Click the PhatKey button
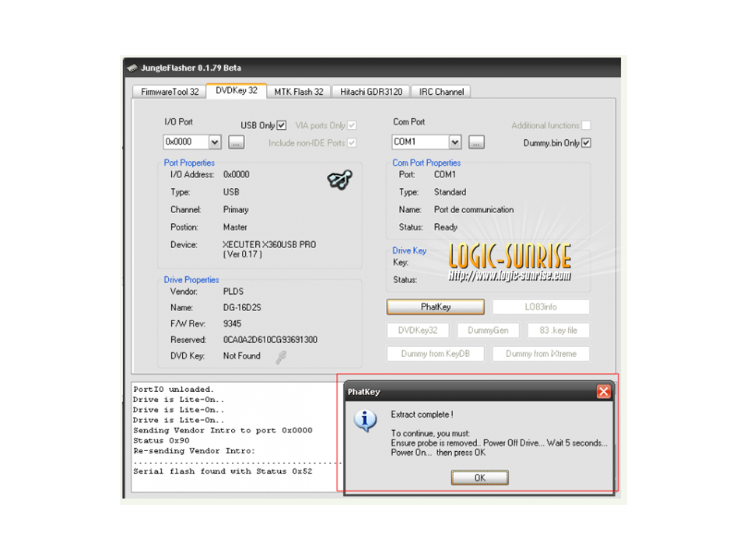 click(436, 307)
